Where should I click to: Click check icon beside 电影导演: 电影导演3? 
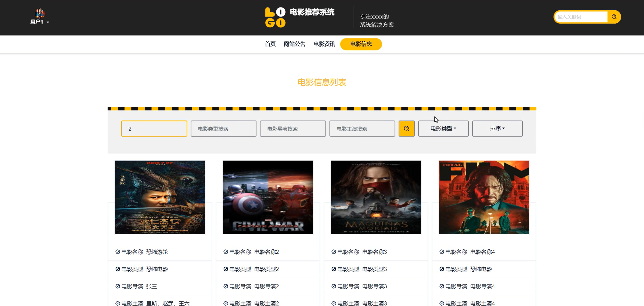(x=334, y=286)
